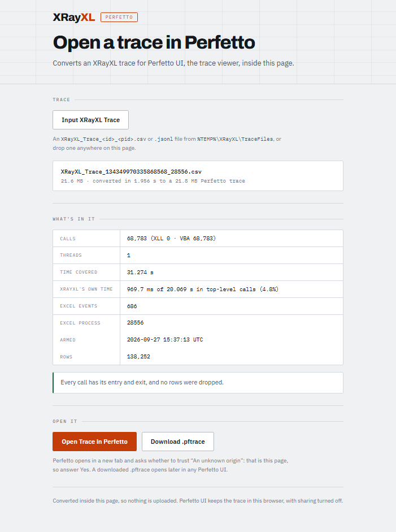The width and height of the screenshot is (396, 532).
Task: Click the EXCEL EVENTS row label
Action: (79, 306)
